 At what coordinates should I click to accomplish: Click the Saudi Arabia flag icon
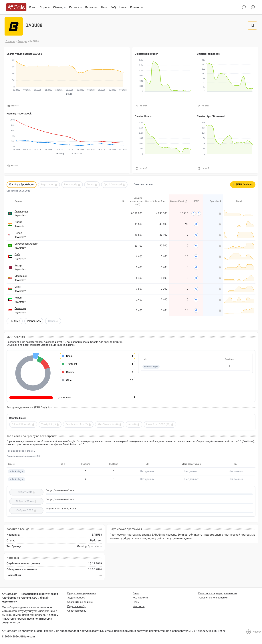[x=10, y=246]
